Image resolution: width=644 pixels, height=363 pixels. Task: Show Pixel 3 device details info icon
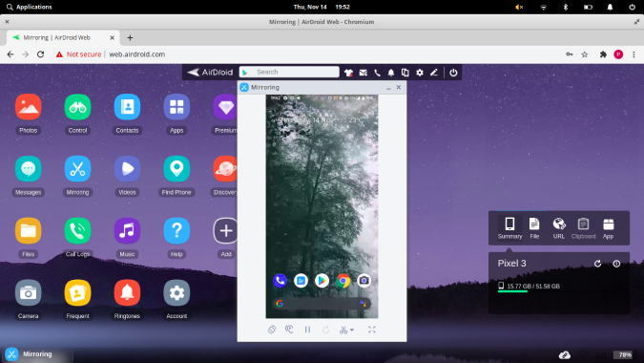[616, 264]
